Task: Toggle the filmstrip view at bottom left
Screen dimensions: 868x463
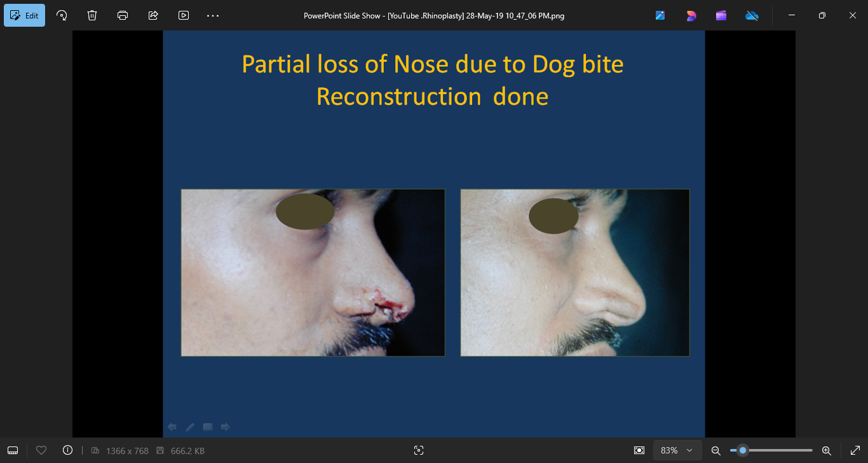Action: tap(13, 450)
